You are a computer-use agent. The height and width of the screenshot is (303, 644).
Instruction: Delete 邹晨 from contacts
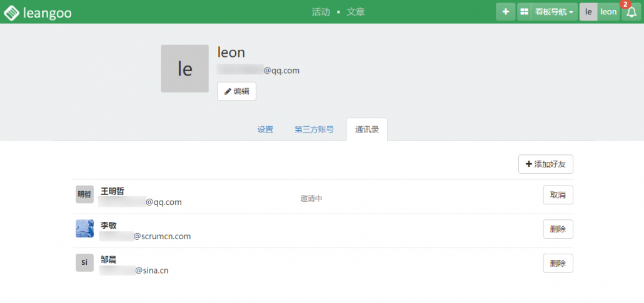click(558, 263)
